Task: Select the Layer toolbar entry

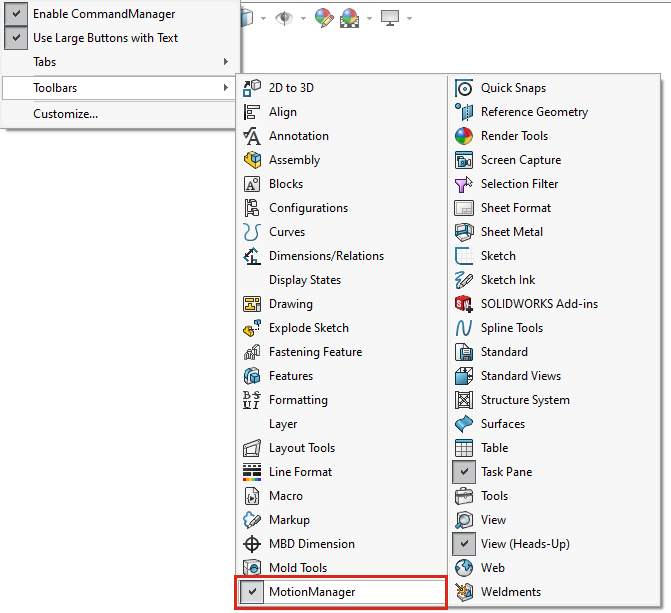Action: (283, 424)
